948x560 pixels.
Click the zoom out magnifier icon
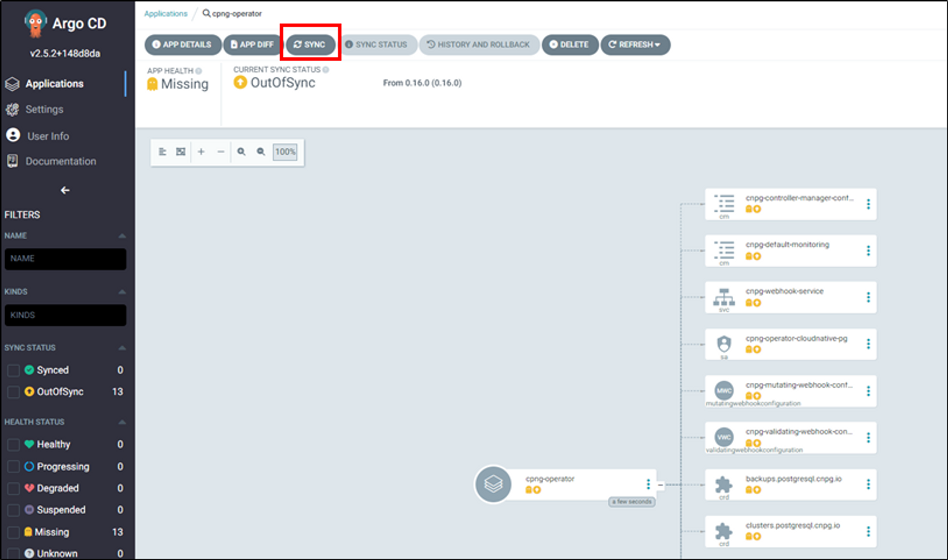click(261, 152)
